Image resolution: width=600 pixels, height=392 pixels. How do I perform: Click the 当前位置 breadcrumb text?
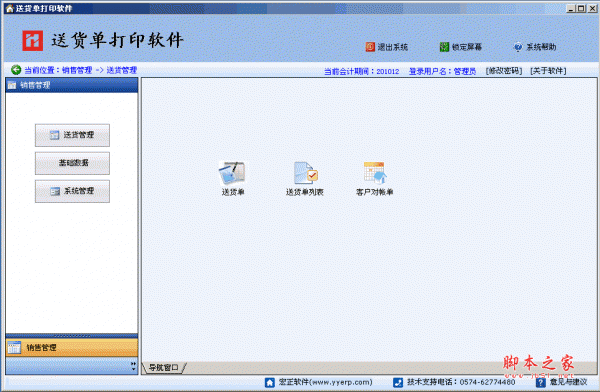[80, 70]
